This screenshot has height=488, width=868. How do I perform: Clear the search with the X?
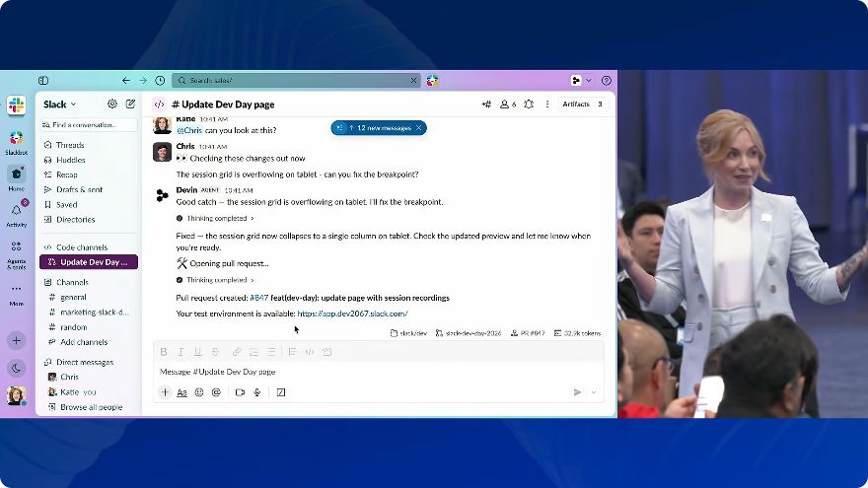413,80
